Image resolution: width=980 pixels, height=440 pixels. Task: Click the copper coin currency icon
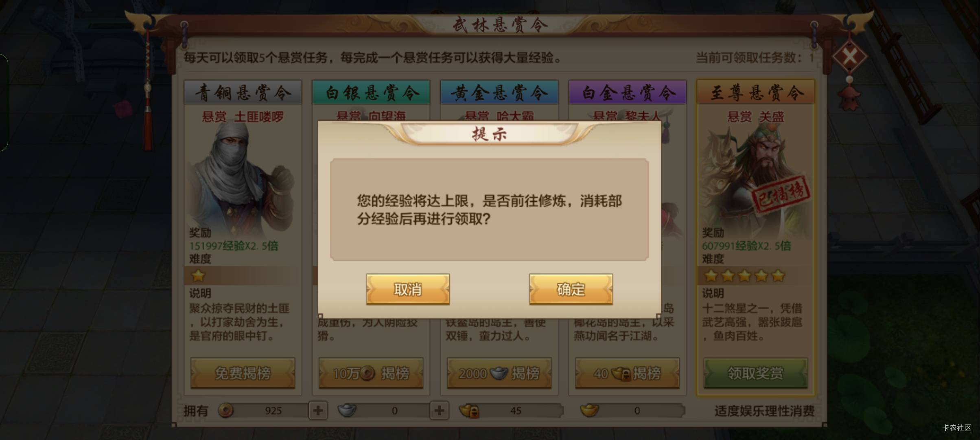[226, 410]
